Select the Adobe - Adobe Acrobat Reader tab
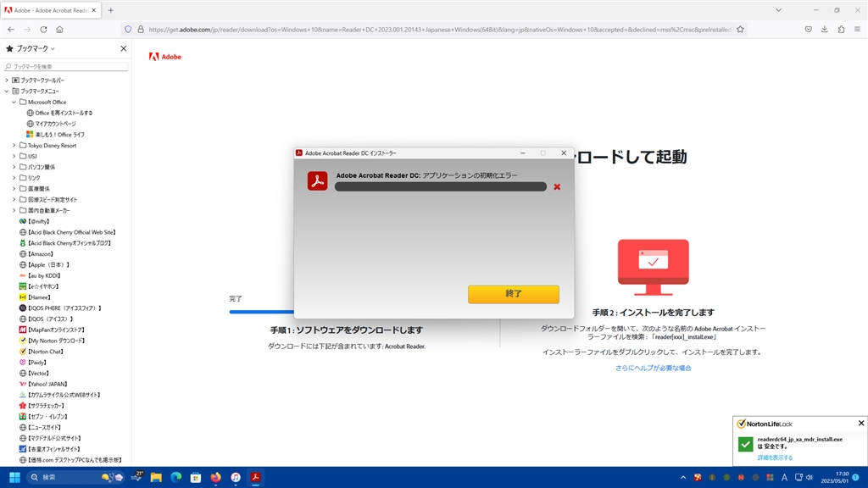The image size is (868, 488). (50, 10)
